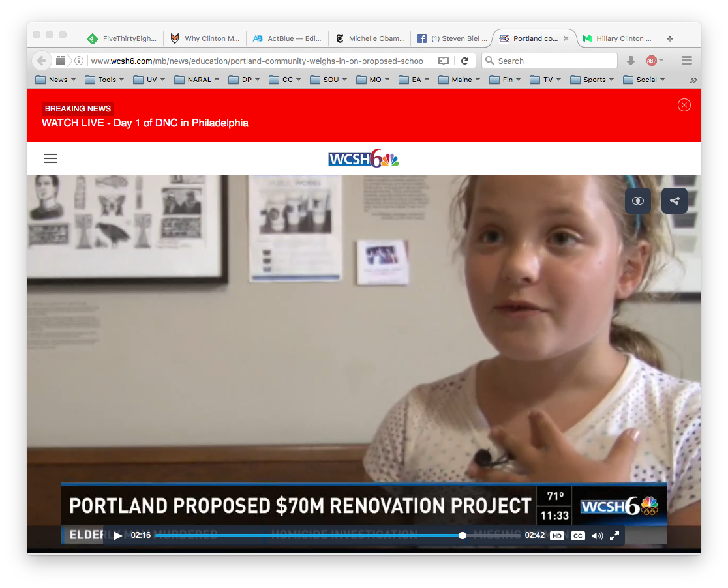The image size is (728, 588).
Task: Switch to the FiveThirtyEight tab
Action: 122,38
